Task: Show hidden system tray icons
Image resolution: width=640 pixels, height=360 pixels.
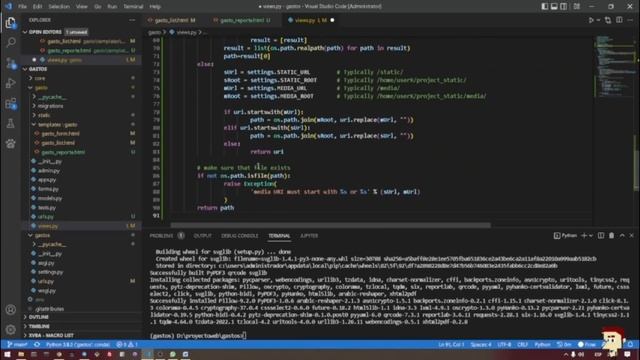Action: click(566, 354)
